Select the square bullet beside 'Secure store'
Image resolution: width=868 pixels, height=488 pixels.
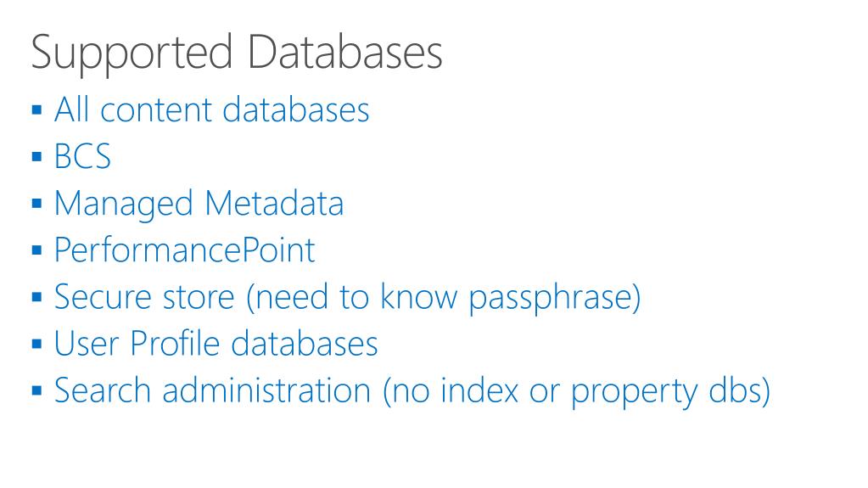(x=37, y=297)
